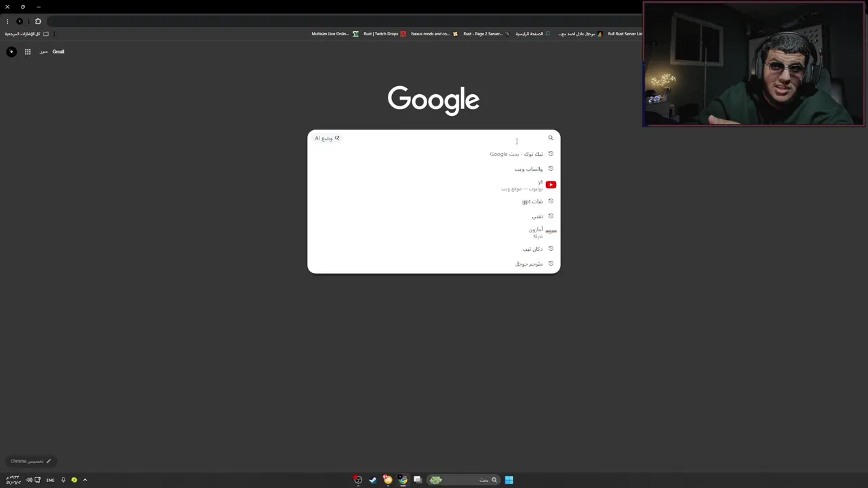
Task: Click history clock icon beside تيك توك
Action: (551, 154)
